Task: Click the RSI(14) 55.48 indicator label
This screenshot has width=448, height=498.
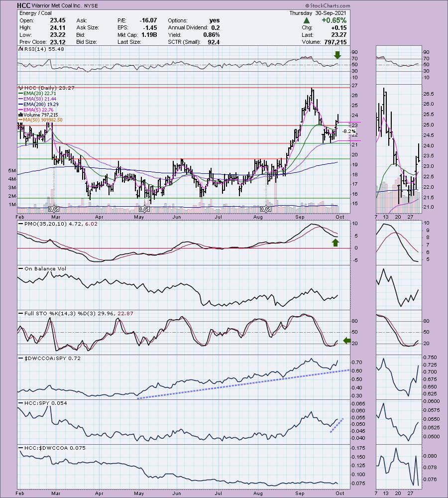Action: click(x=42, y=49)
